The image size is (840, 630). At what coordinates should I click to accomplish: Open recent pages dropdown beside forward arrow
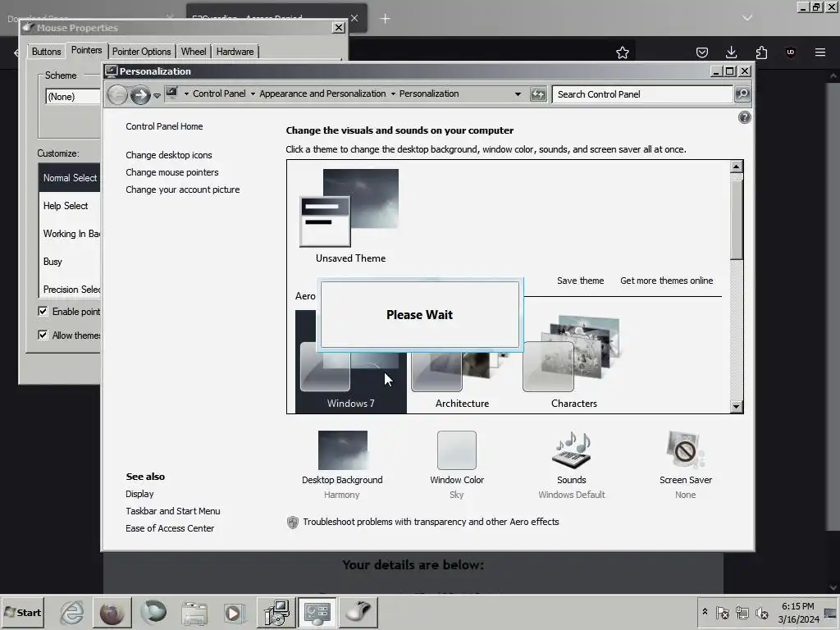pyautogui.click(x=157, y=95)
